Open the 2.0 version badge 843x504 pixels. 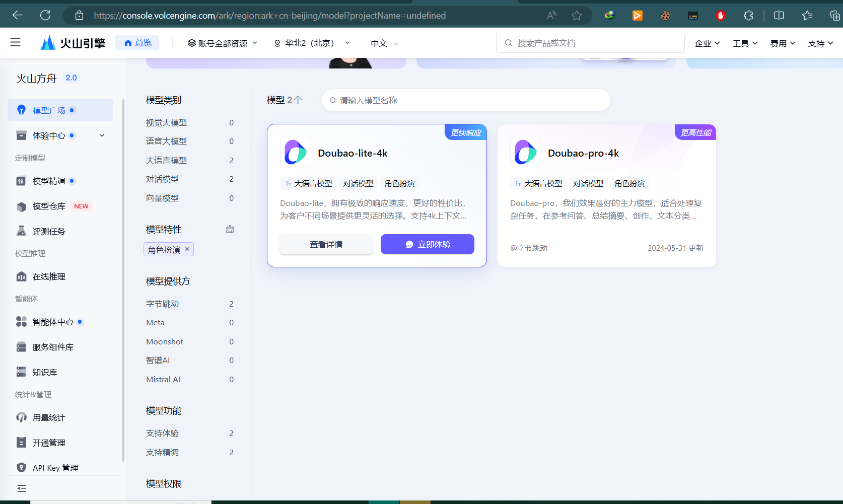tap(71, 78)
